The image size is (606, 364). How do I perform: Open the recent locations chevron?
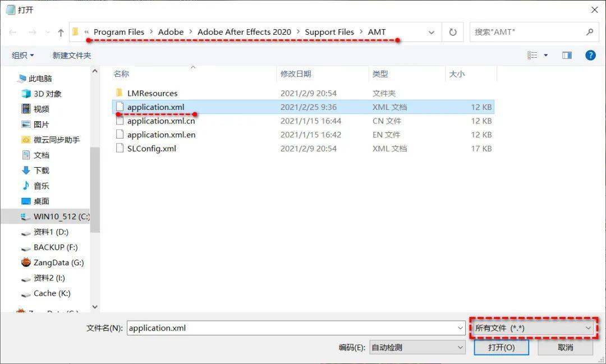click(x=48, y=33)
